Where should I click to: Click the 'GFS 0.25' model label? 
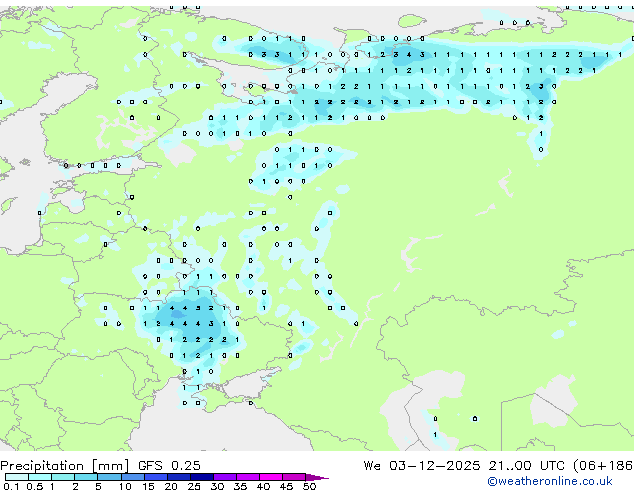(169, 466)
